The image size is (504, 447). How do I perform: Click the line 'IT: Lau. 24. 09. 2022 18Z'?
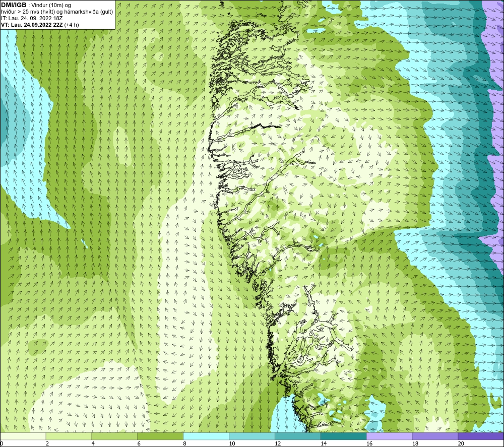pos(32,18)
